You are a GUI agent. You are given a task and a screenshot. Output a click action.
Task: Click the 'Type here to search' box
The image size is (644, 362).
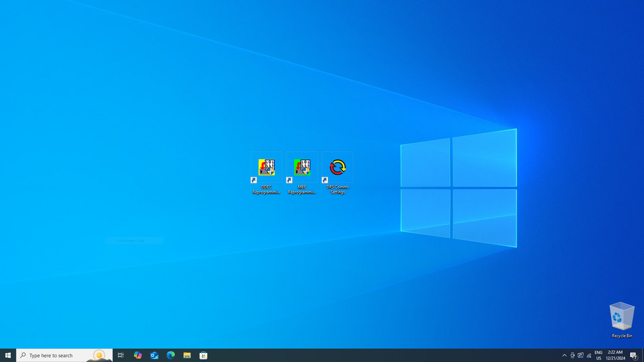click(58, 355)
